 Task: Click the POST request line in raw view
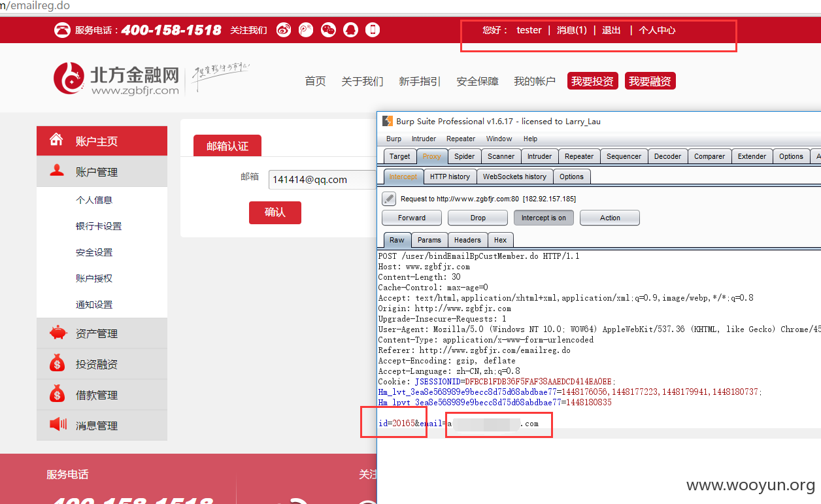pyautogui.click(x=478, y=256)
